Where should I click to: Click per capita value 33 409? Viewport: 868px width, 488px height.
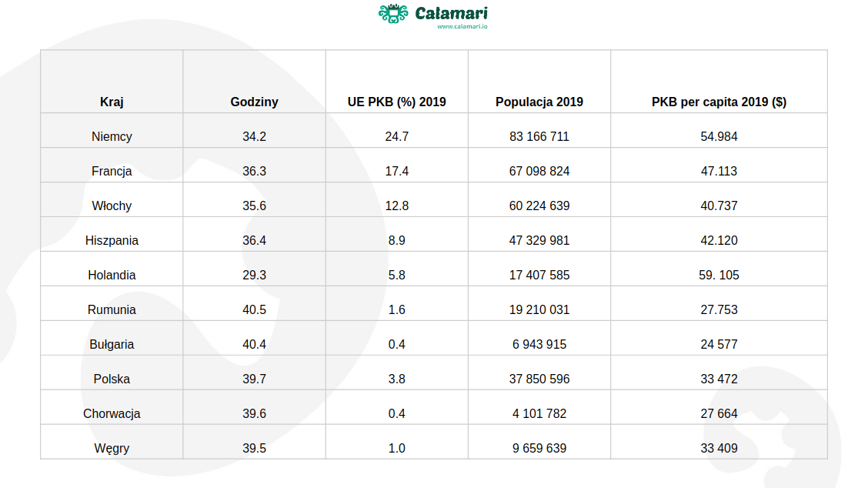tap(719, 448)
